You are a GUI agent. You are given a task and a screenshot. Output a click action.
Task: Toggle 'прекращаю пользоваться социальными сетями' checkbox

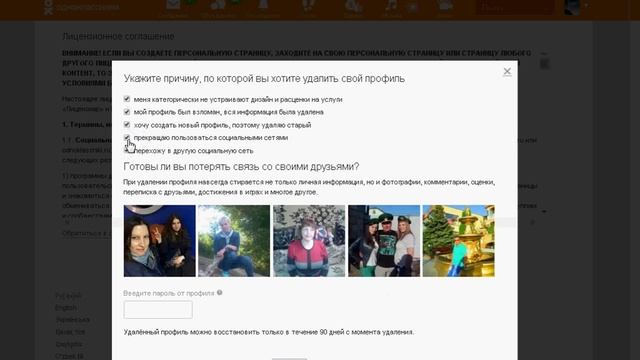click(127, 138)
